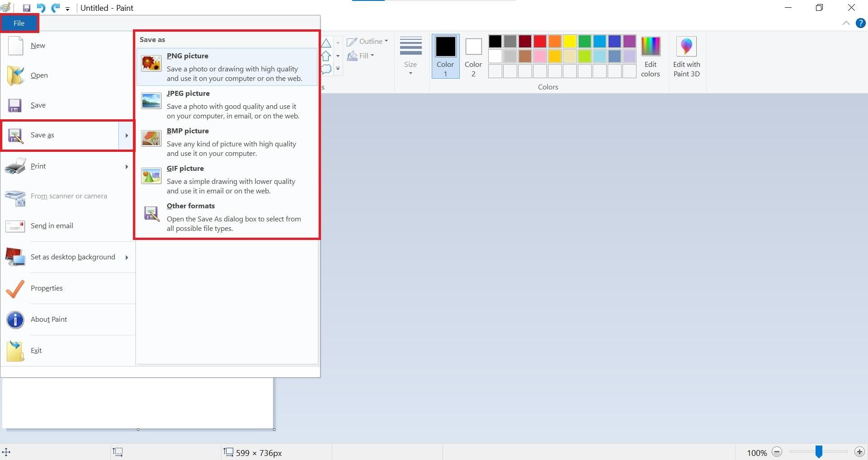
Task: Open Edit with Paint 3D
Action: (x=686, y=56)
